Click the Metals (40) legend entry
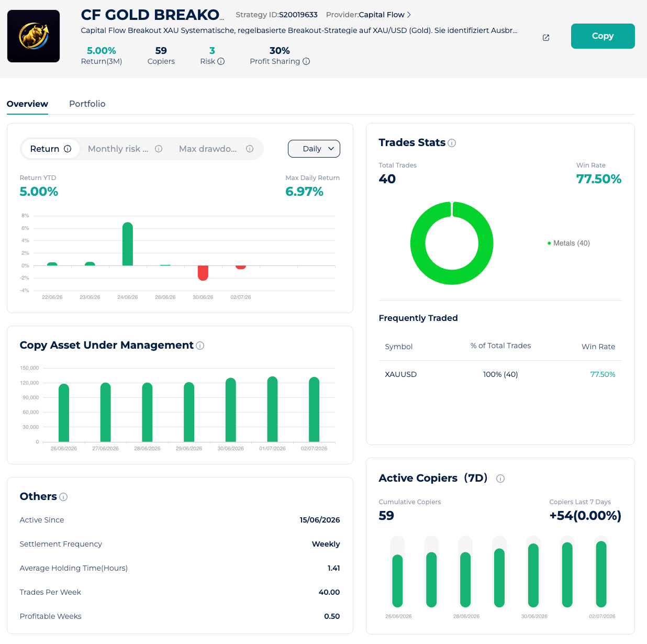 [x=568, y=243]
